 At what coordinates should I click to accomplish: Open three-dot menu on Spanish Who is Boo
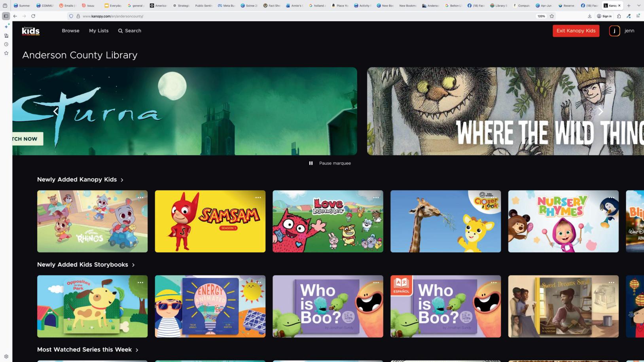point(494,282)
